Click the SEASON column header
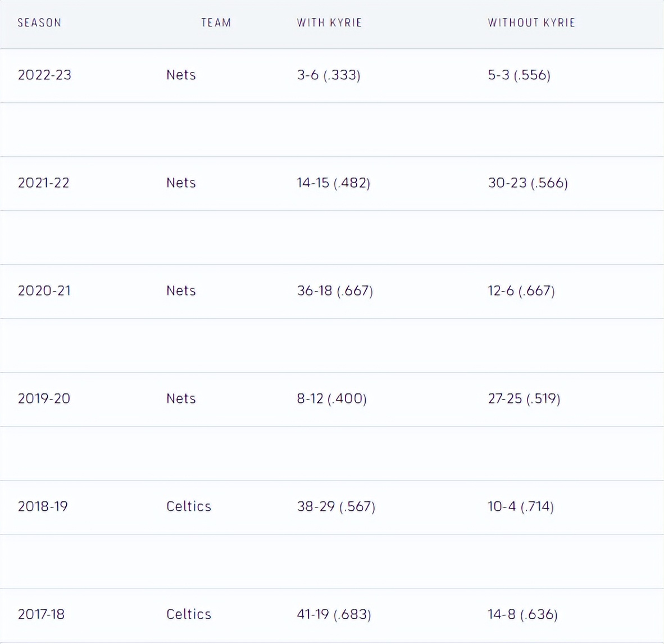The height and width of the screenshot is (644, 664). [39, 22]
